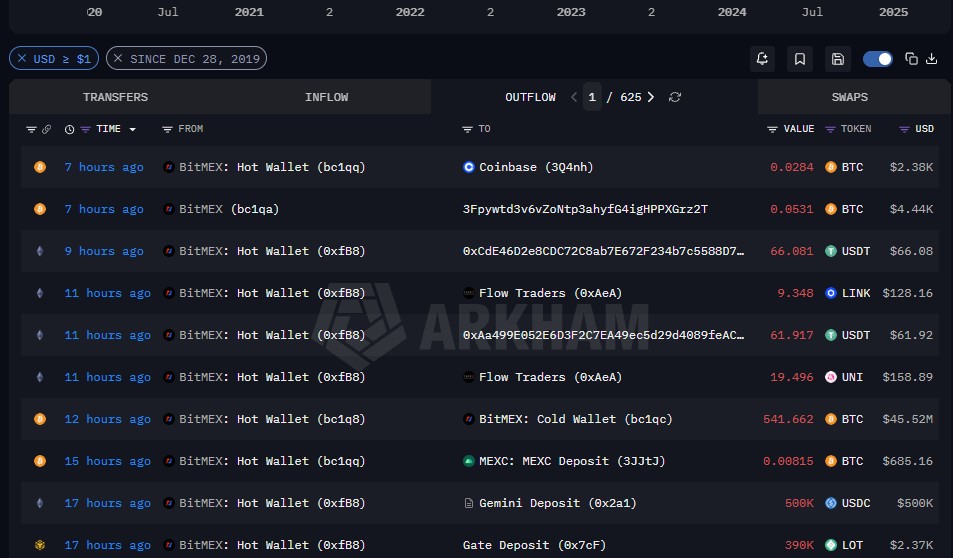Open the Value column filter
The image size is (953, 558).
tap(772, 129)
